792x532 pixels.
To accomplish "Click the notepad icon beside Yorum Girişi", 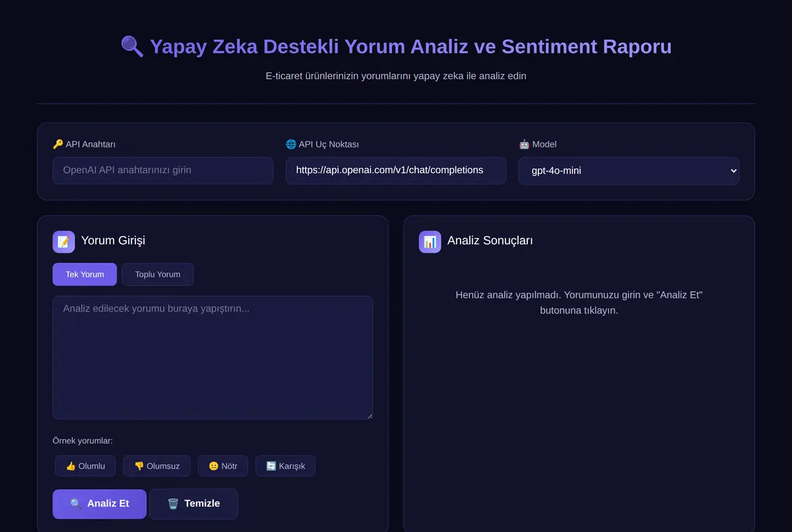I will point(63,242).
